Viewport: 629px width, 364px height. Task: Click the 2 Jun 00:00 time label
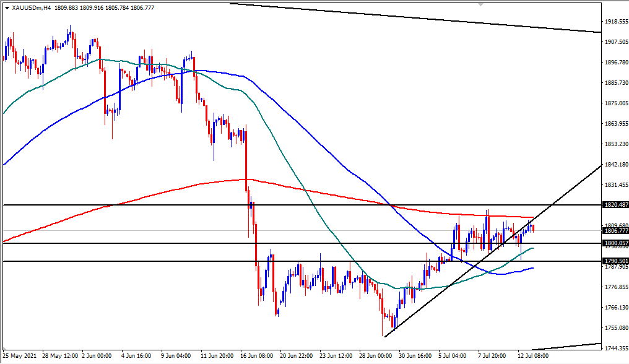click(x=97, y=355)
